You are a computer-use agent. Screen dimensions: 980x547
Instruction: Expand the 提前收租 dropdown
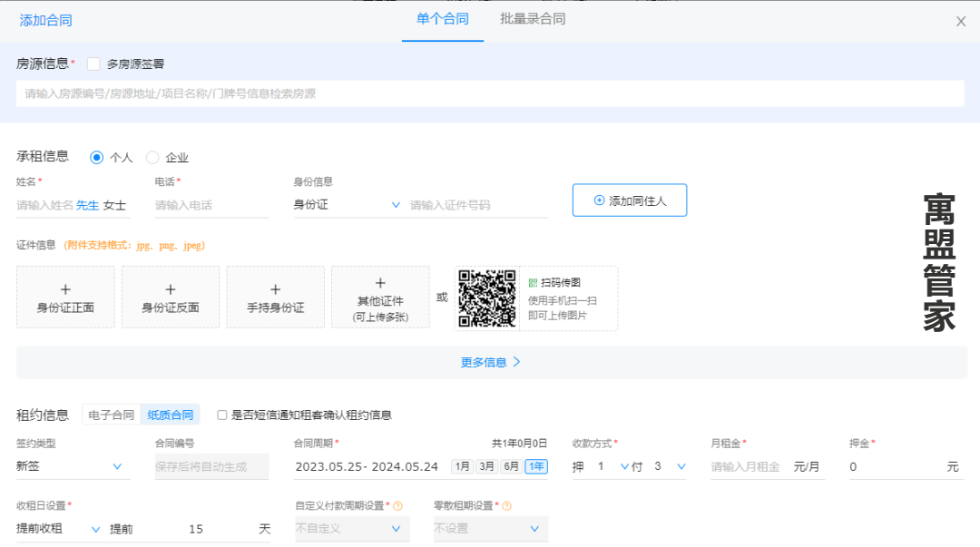pyautogui.click(x=58, y=529)
